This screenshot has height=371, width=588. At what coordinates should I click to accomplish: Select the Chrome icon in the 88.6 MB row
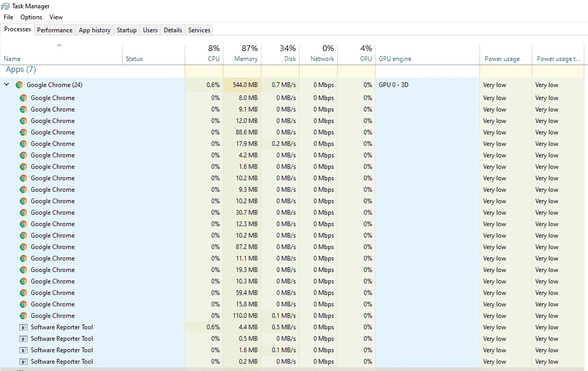23,132
